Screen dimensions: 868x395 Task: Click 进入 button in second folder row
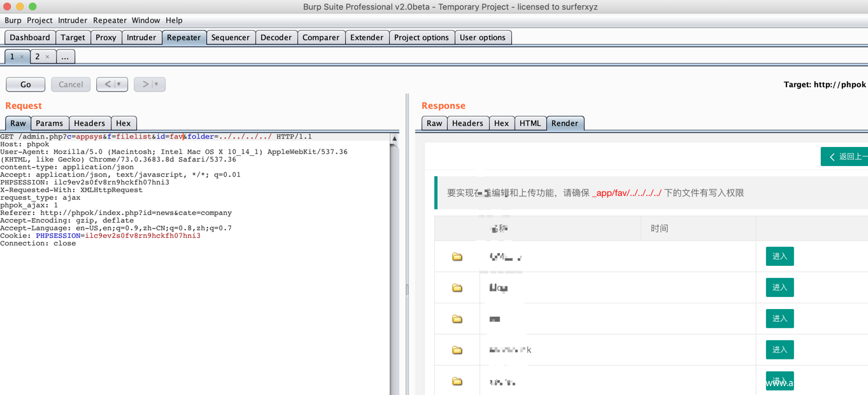779,288
